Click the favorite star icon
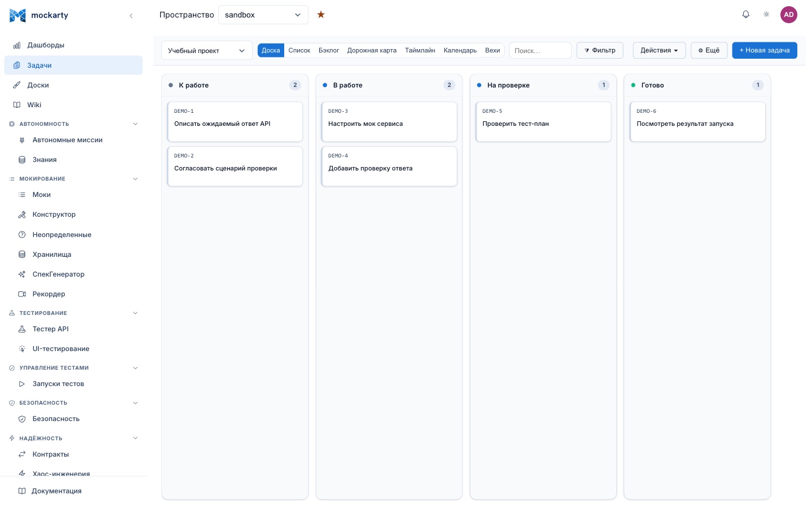The height and width of the screenshot is (508, 812). [x=321, y=15]
